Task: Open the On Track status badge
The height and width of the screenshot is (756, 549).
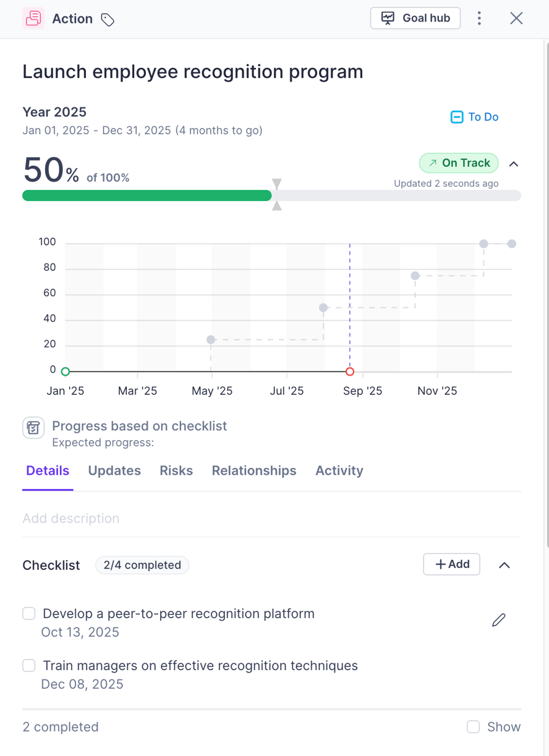Action: point(459,163)
